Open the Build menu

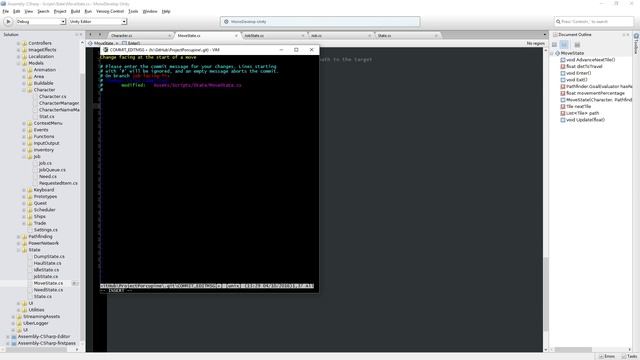click(x=76, y=11)
